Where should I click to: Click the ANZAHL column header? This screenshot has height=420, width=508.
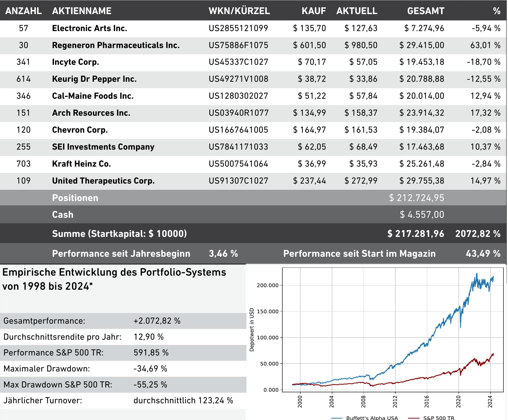tap(23, 11)
